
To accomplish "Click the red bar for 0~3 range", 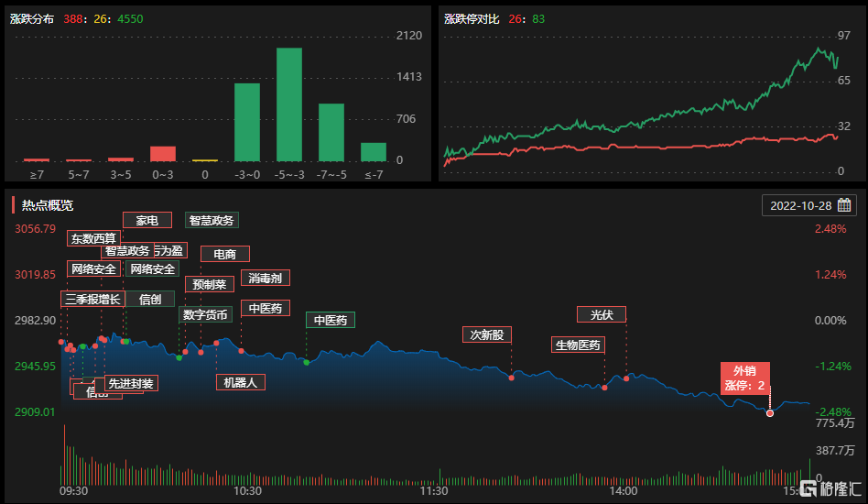I will (x=163, y=154).
